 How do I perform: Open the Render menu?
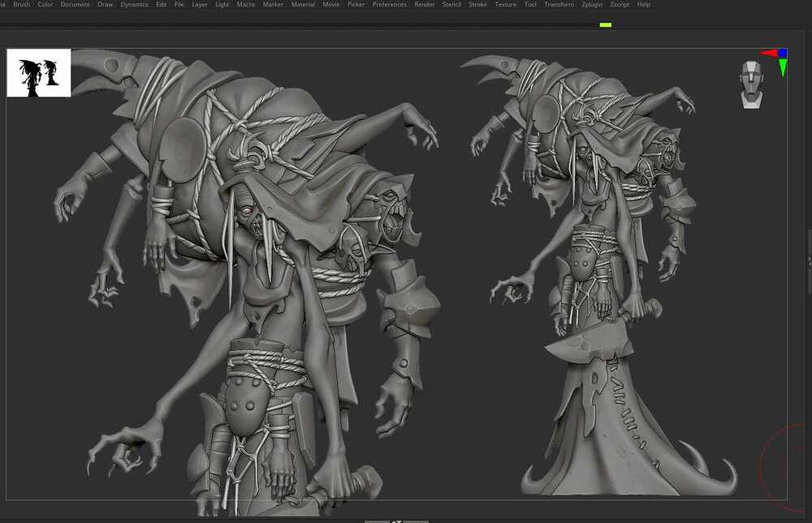click(424, 4)
